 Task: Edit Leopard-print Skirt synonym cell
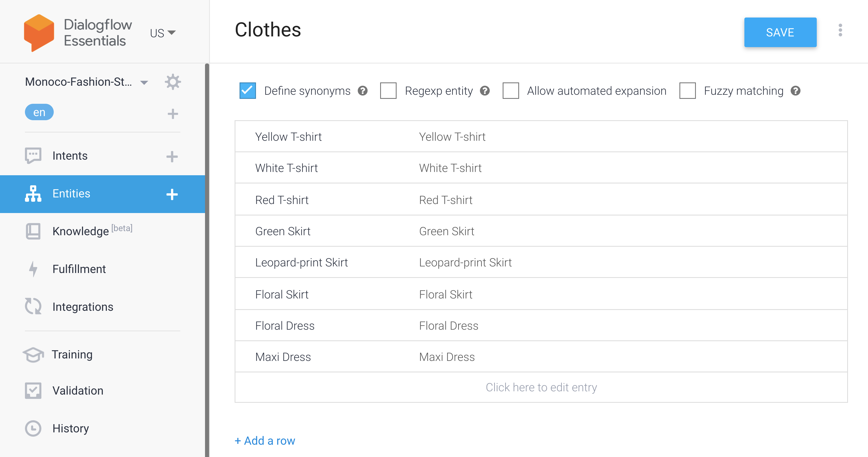[465, 263]
